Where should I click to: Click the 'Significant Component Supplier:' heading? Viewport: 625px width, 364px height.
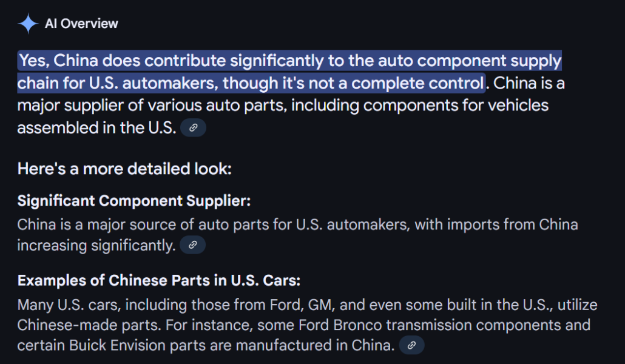(134, 201)
